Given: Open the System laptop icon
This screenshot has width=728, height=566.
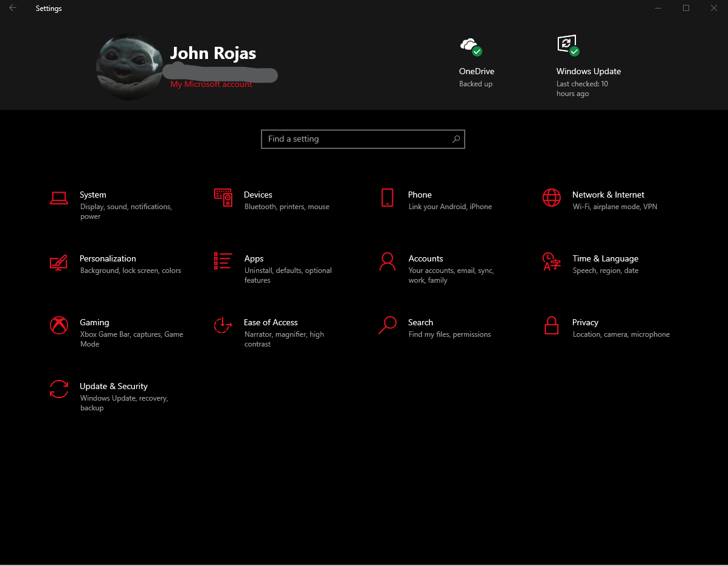Looking at the screenshot, I should pyautogui.click(x=59, y=198).
